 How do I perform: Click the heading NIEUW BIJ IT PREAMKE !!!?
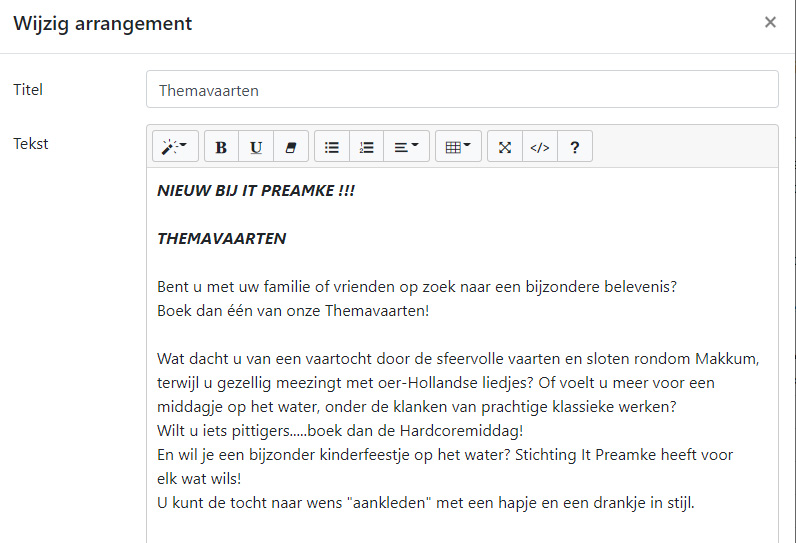click(x=256, y=191)
